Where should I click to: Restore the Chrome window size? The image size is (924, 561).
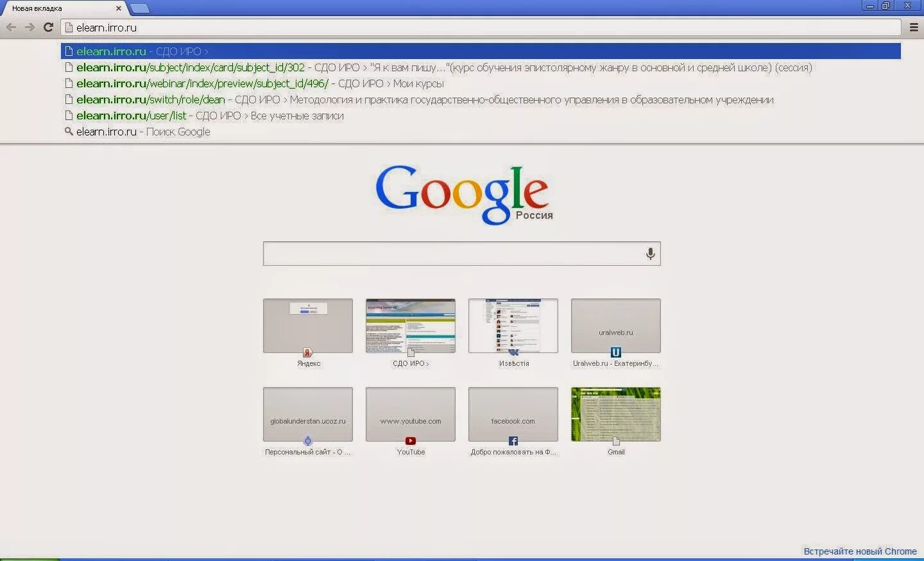coord(886,6)
